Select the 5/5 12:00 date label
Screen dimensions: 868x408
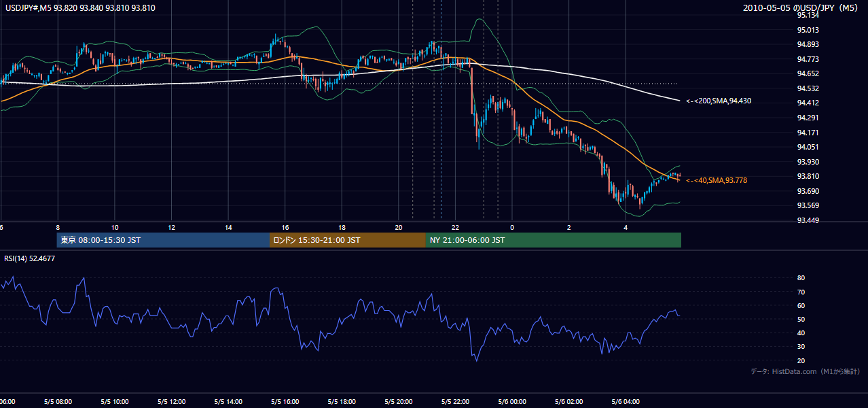point(171,402)
